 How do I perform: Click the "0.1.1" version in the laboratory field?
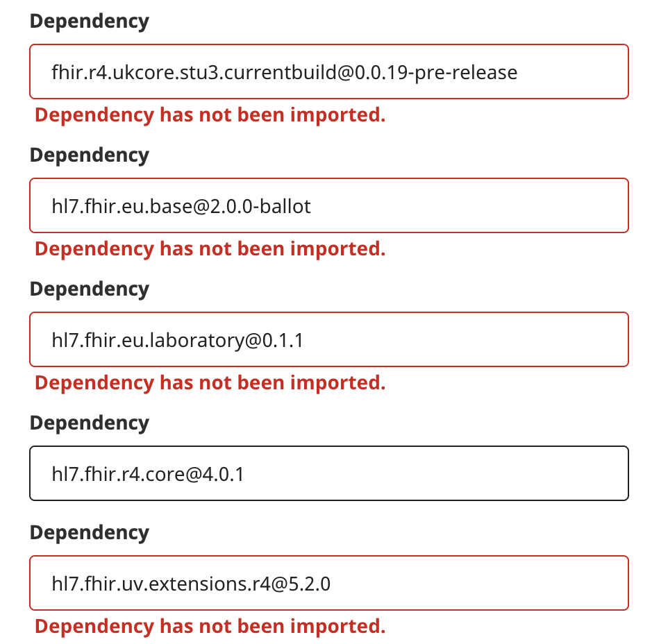click(x=283, y=340)
